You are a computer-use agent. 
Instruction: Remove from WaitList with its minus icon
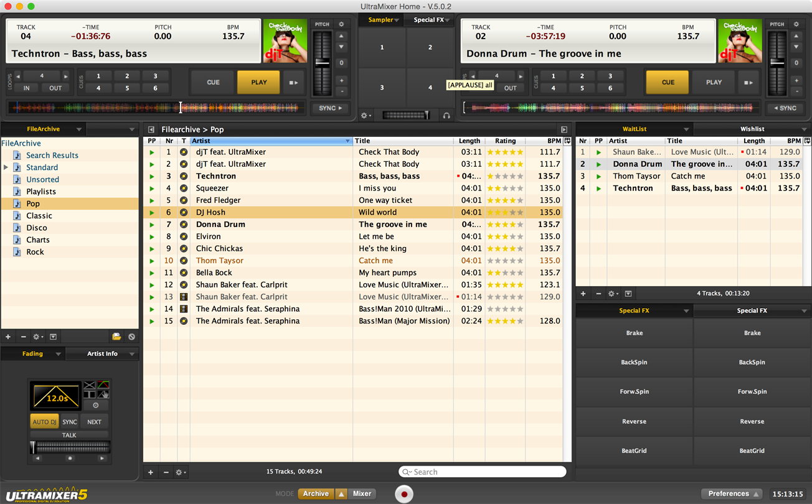click(x=598, y=294)
